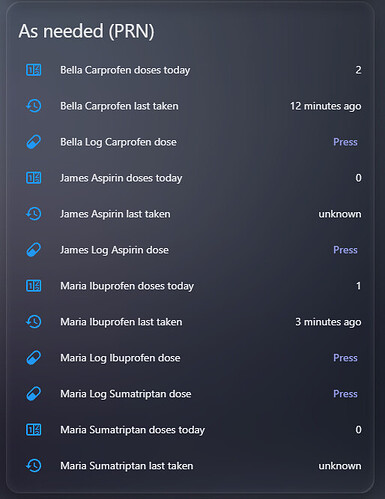The width and height of the screenshot is (385, 499).
Task: Click 'unknown' for Maria Sumatriptan last taken
Action: (340, 466)
